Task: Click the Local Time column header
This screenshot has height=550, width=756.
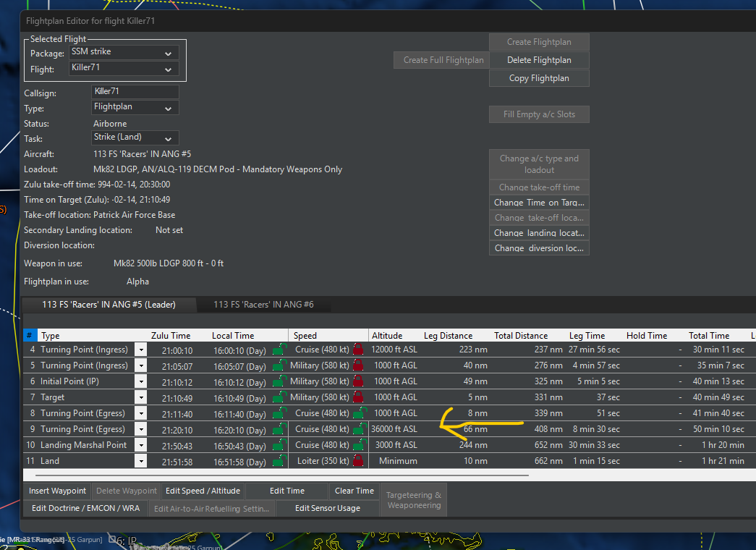Action: (233, 335)
